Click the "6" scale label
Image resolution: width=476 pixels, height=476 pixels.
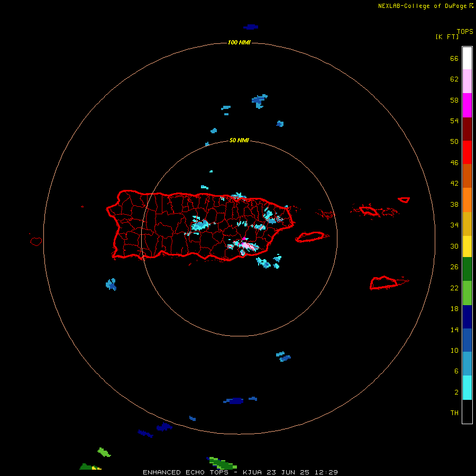point(456,371)
